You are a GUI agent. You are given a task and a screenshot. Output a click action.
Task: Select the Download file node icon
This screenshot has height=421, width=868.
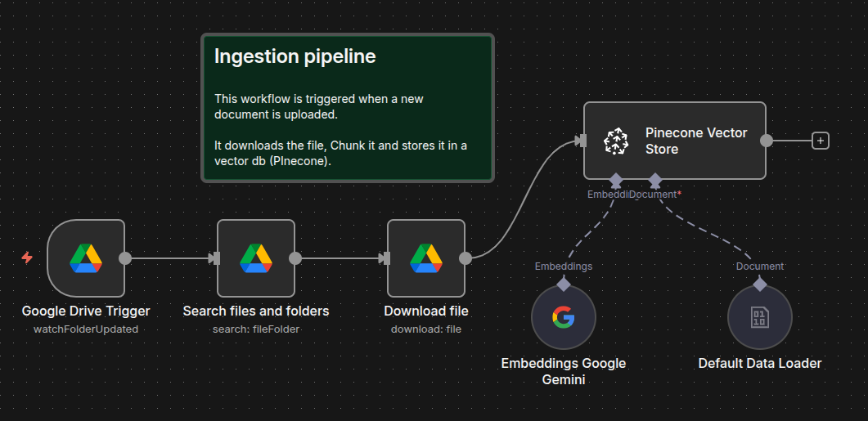tap(426, 258)
